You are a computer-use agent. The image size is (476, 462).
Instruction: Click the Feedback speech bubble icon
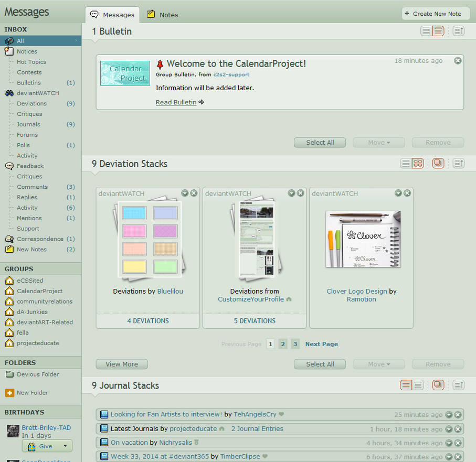(x=9, y=166)
